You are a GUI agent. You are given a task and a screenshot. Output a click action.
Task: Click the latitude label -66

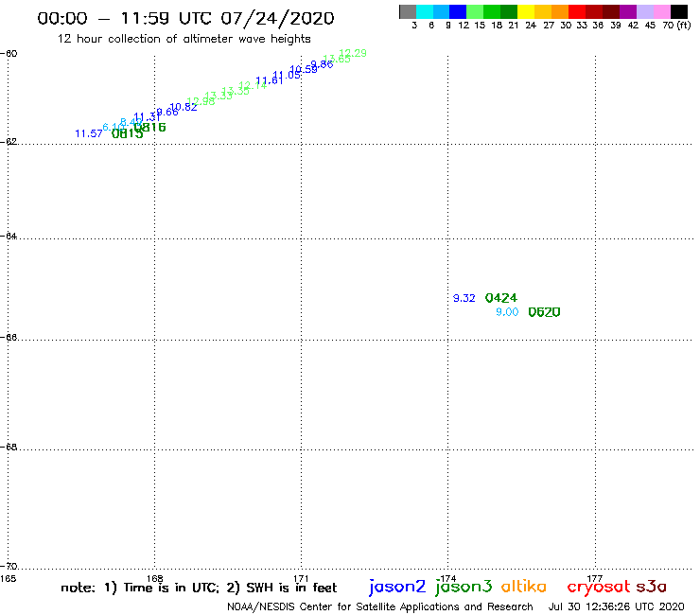click(9, 337)
